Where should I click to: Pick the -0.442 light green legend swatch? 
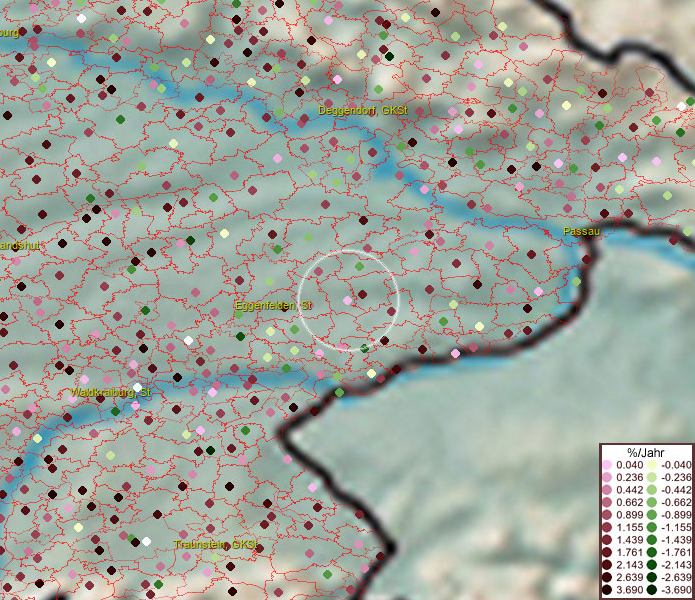(652, 490)
